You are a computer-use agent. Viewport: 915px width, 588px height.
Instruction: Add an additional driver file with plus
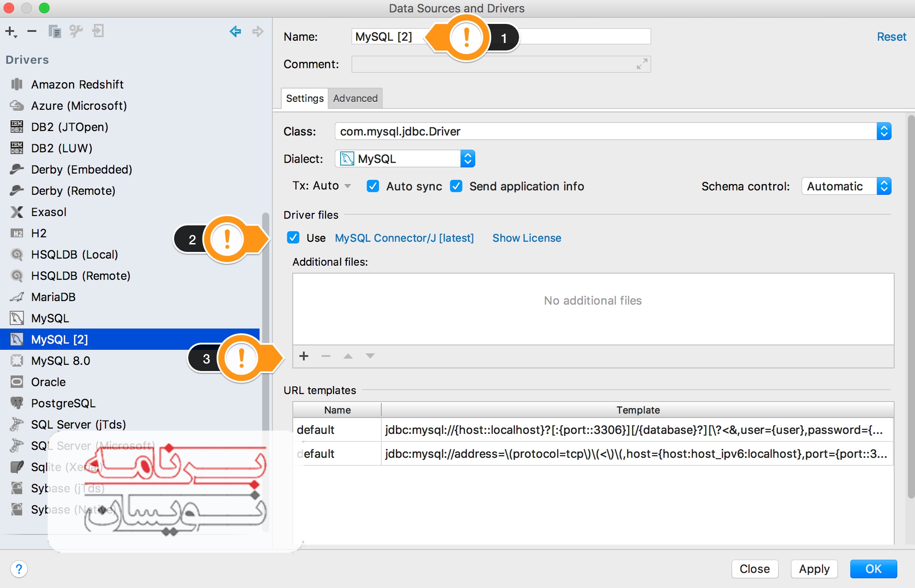pos(304,356)
